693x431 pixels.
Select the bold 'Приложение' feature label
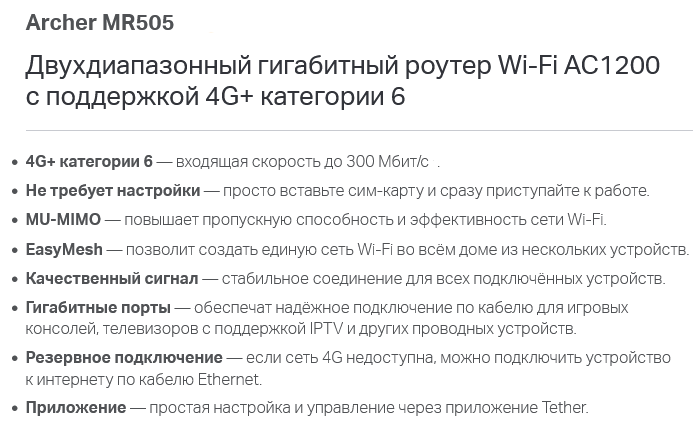click(x=76, y=408)
